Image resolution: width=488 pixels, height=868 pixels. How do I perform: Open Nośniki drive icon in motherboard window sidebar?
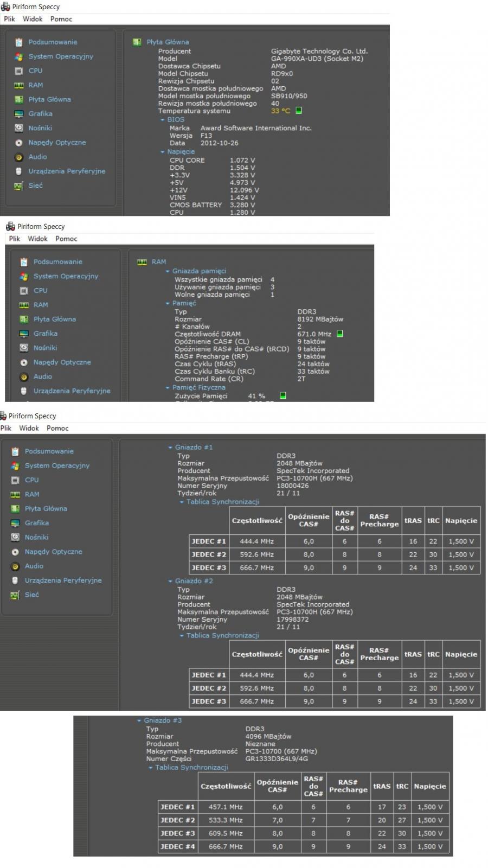[x=19, y=128]
